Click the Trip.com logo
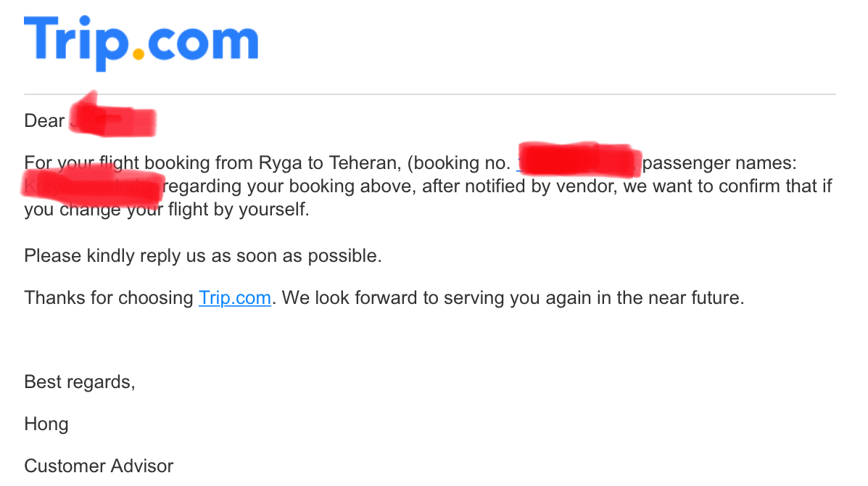Screen dimensions: 868x486 click(x=141, y=43)
